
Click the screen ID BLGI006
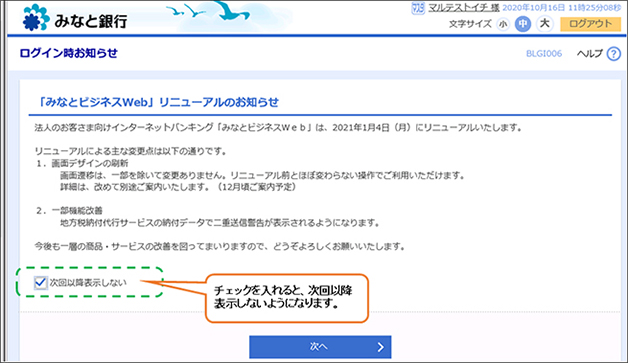544,54
